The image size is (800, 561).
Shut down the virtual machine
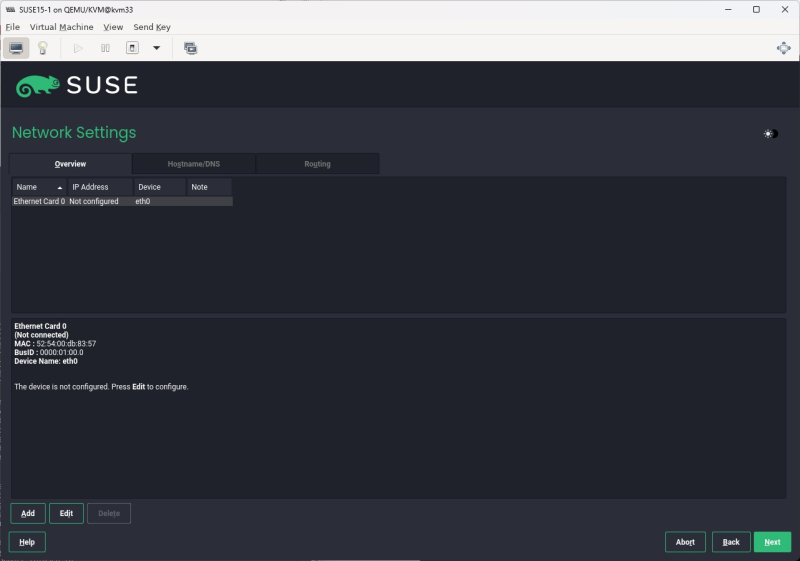pos(132,48)
